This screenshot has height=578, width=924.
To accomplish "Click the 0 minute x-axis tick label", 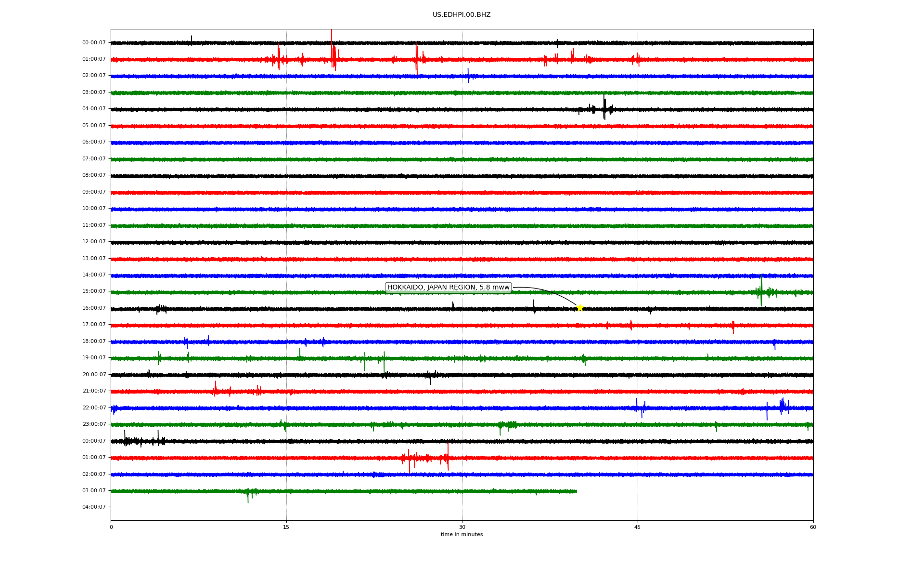I will click(111, 527).
